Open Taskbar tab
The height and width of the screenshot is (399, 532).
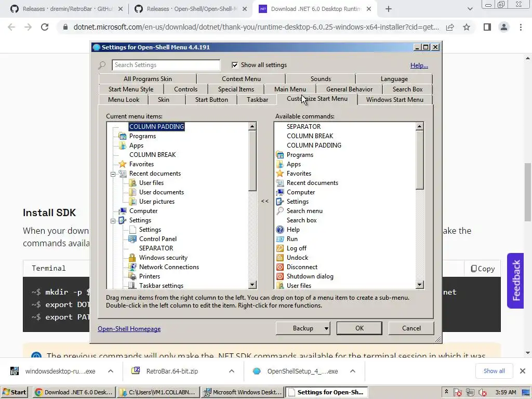257,100
